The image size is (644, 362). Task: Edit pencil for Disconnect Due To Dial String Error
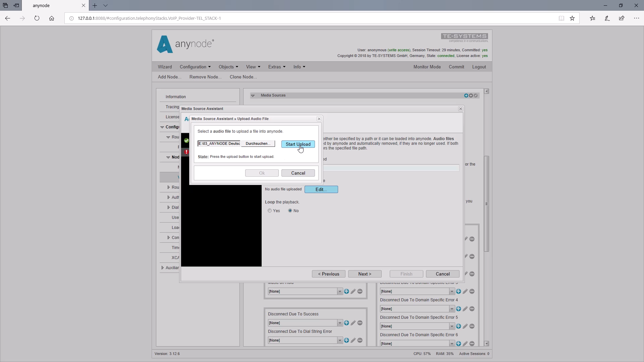click(x=353, y=340)
